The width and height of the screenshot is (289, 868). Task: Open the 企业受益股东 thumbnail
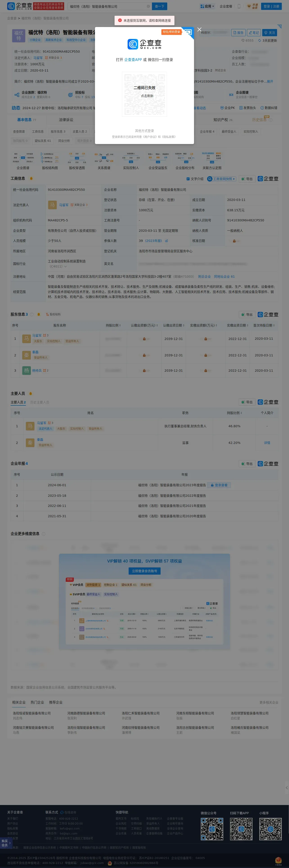(158, 161)
